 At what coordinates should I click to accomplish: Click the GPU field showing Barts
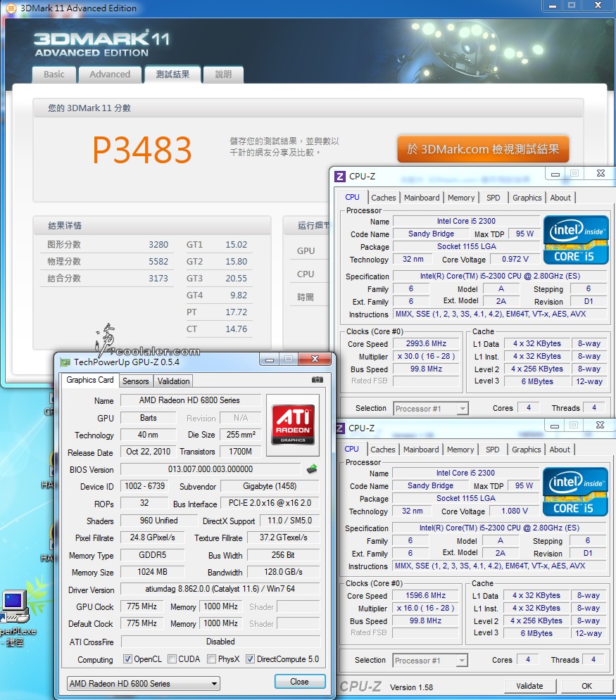coord(149,418)
